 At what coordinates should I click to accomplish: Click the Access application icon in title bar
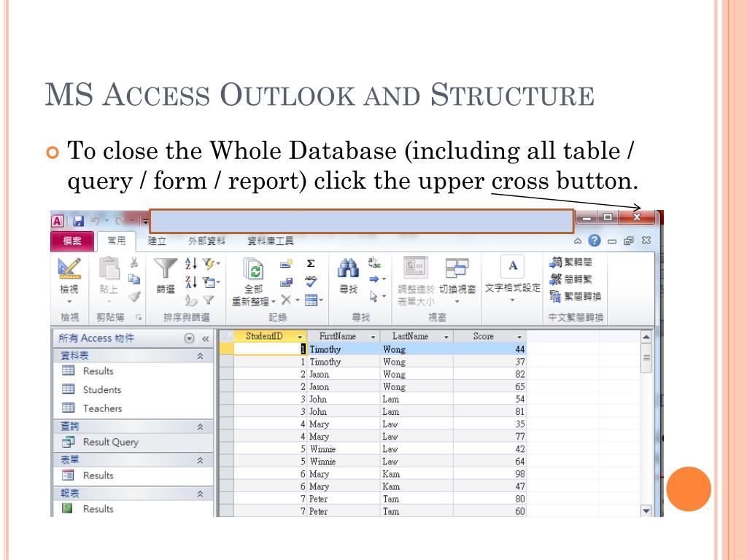click(58, 221)
